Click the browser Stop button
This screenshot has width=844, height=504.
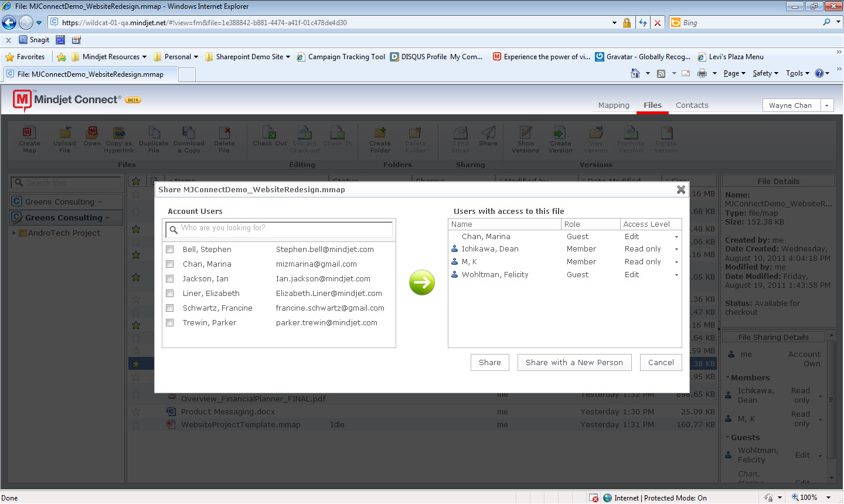click(658, 23)
